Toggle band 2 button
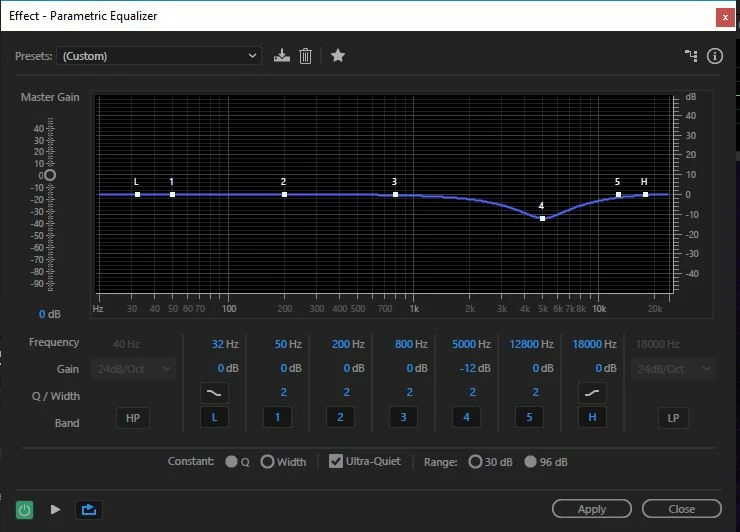This screenshot has height=532, width=740. (340, 417)
